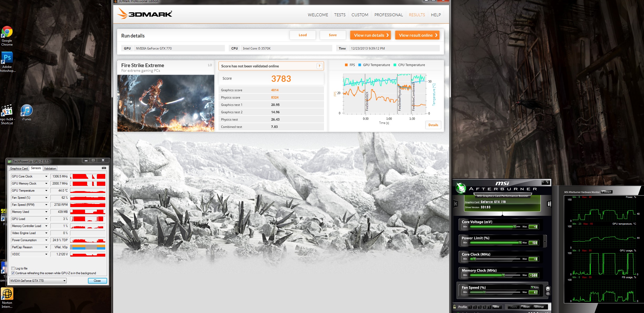Enable the Log to file checkbox
644x313 pixels.
pos(13,268)
